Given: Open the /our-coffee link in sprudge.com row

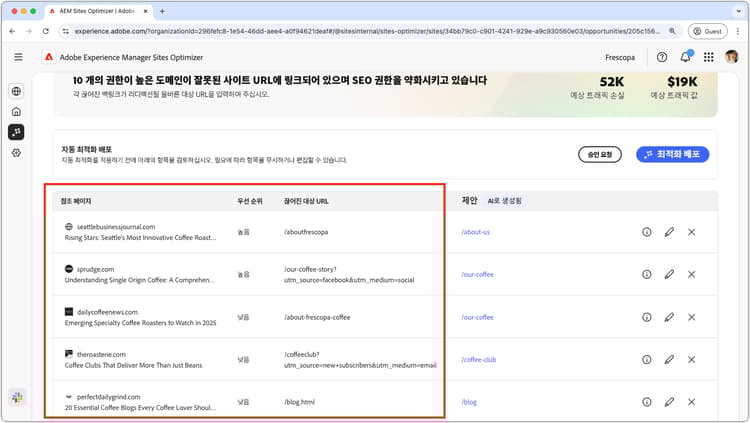Looking at the screenshot, I should (477, 275).
